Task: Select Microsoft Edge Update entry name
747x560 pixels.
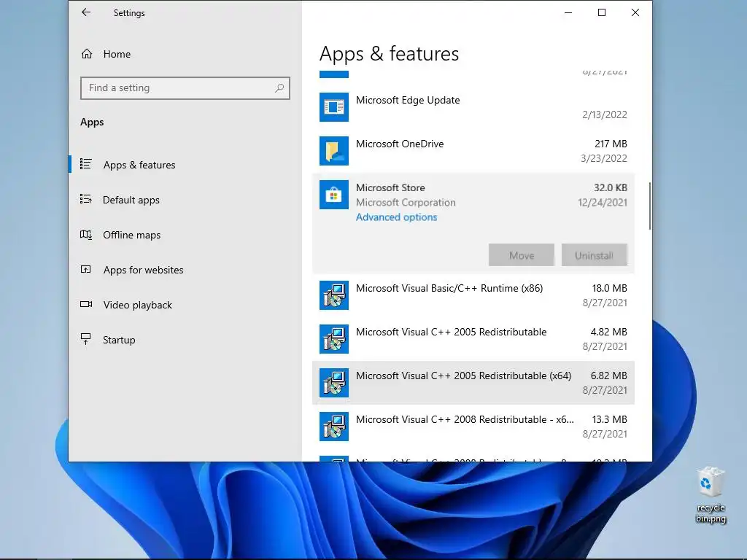Action: coord(408,100)
